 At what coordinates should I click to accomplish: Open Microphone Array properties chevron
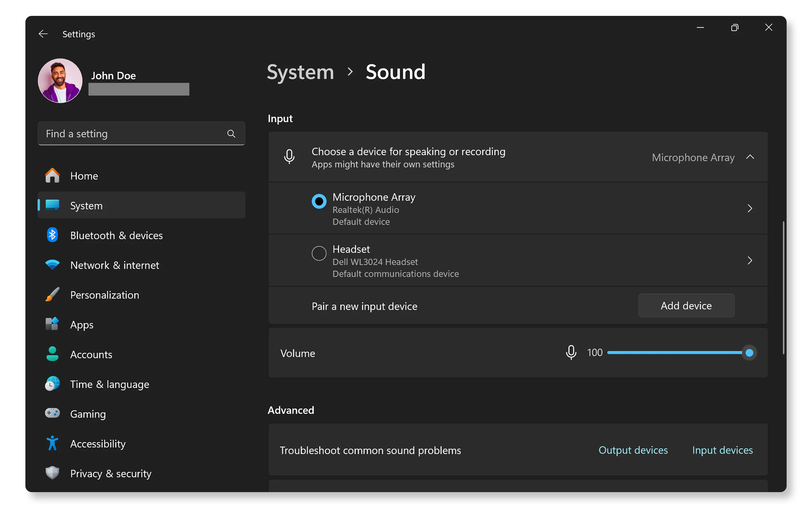point(750,208)
